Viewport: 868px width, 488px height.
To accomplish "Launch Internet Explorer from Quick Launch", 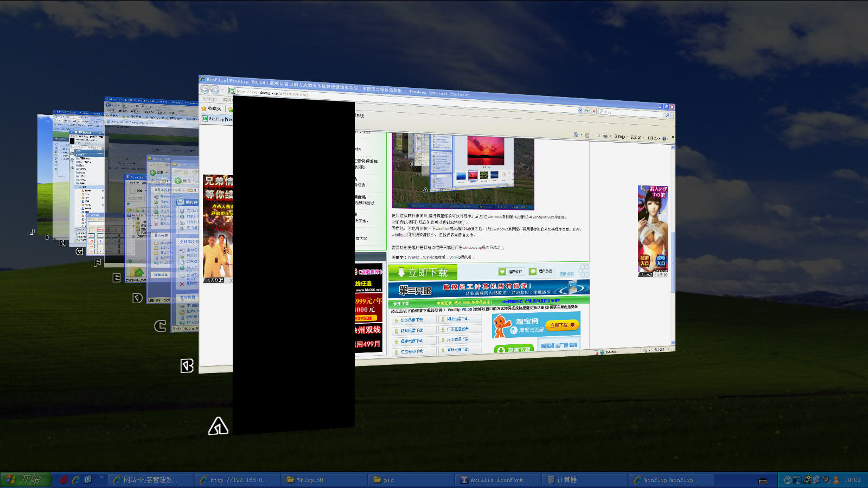I will (x=76, y=480).
